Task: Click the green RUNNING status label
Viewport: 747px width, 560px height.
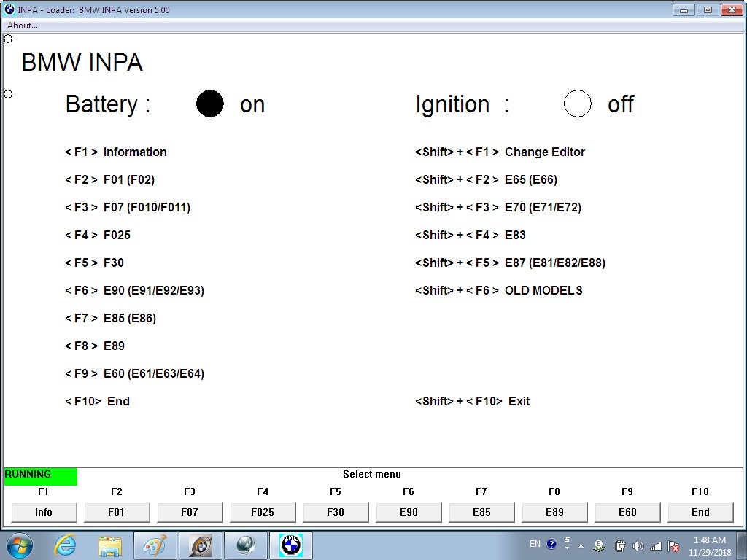Action: coord(41,476)
